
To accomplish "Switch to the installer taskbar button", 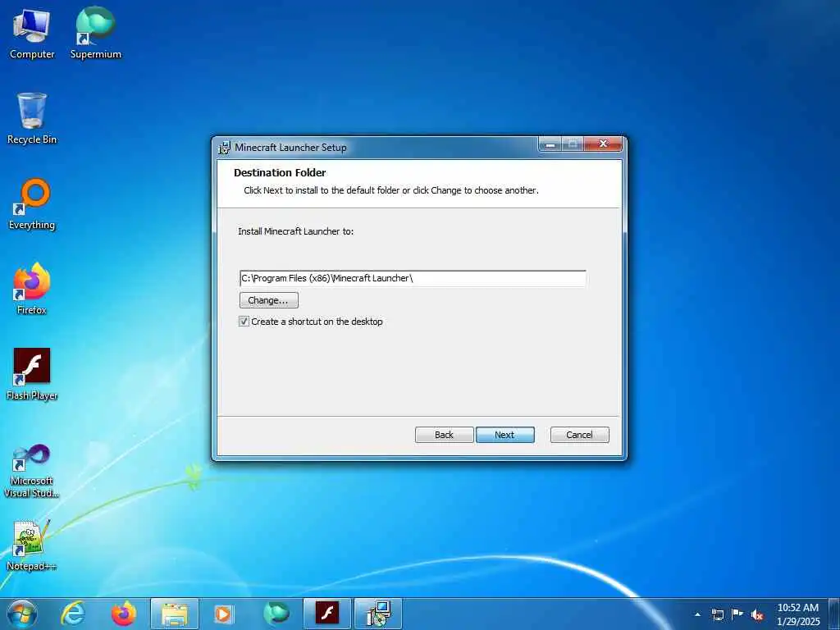I will tap(378, 614).
